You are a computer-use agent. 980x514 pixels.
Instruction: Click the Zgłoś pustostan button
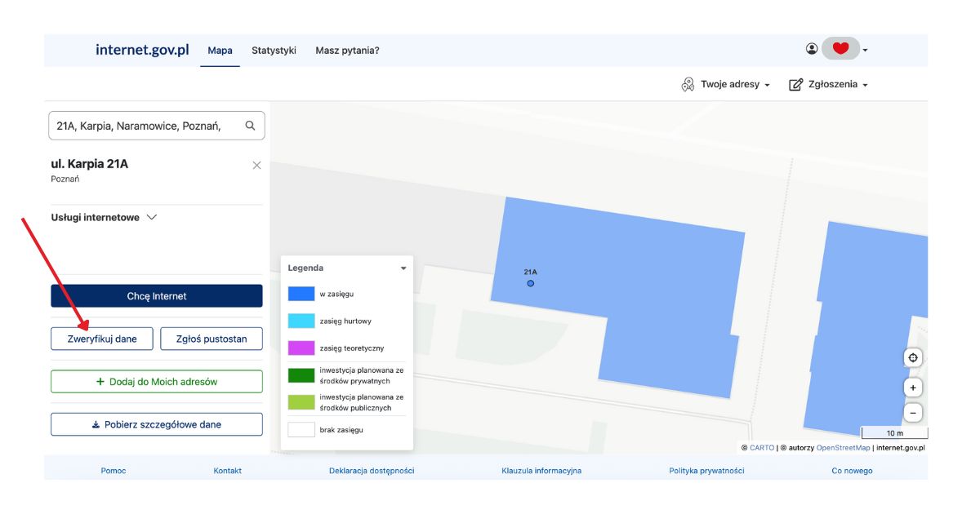212,339
